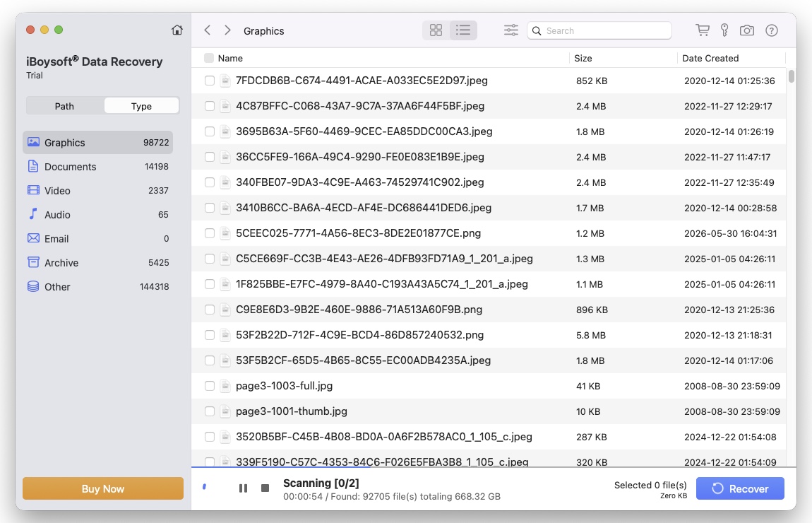This screenshot has height=523, width=812.
Task: Check the box for 3695B63A-5F60 jpeg file
Action: pyautogui.click(x=209, y=131)
